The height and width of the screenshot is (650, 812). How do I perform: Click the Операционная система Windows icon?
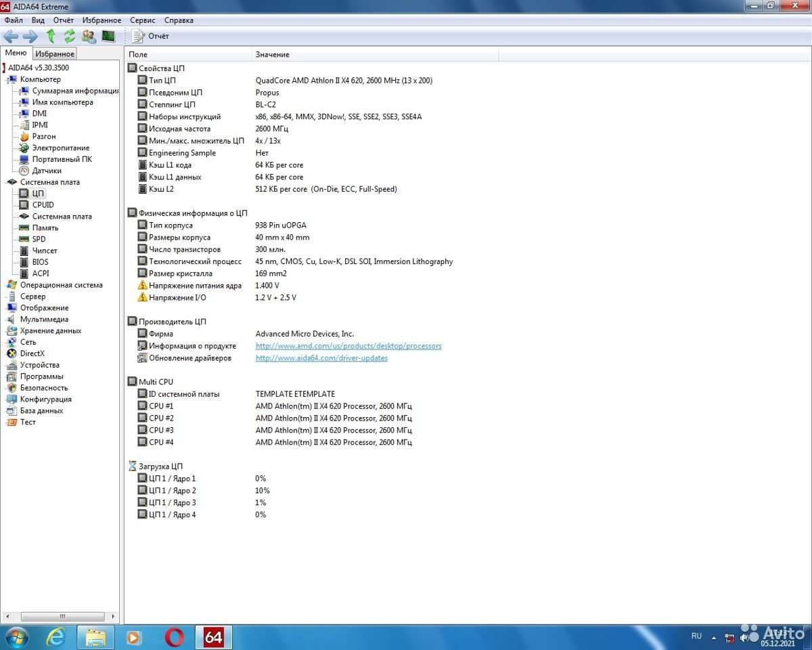click(12, 285)
